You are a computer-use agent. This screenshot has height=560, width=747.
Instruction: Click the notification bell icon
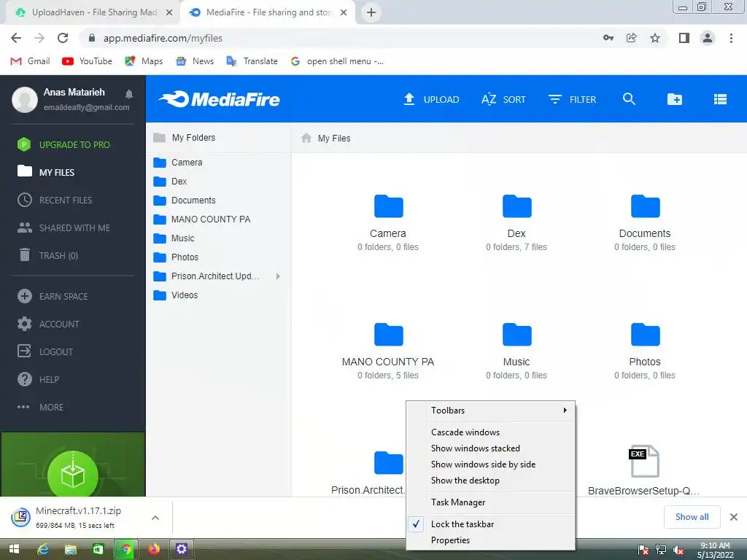click(128, 94)
